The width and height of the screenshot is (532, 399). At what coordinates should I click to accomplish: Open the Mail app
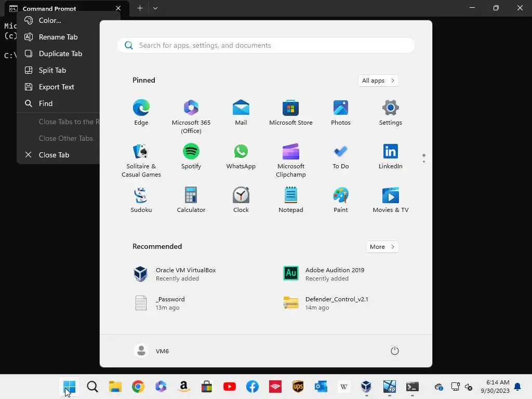pos(241,113)
